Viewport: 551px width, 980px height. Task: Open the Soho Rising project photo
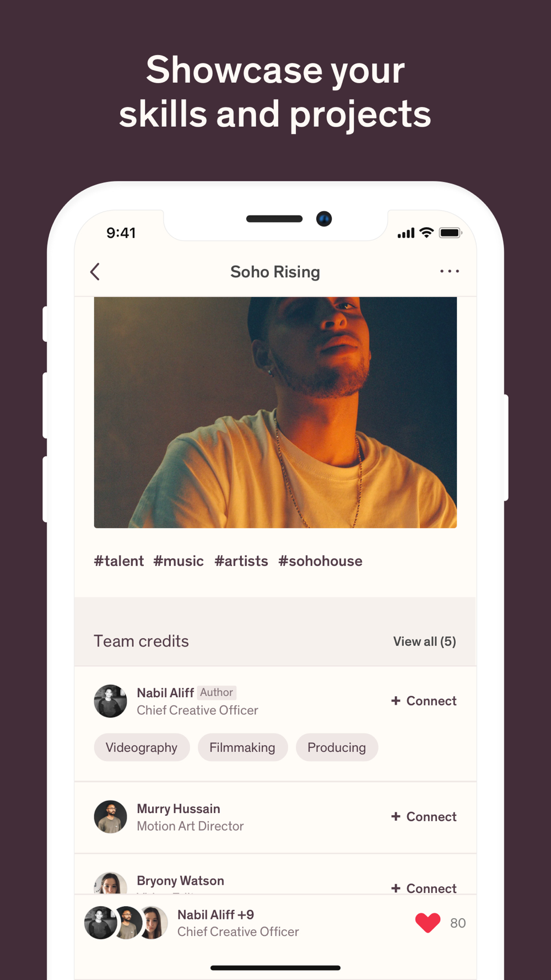click(275, 412)
